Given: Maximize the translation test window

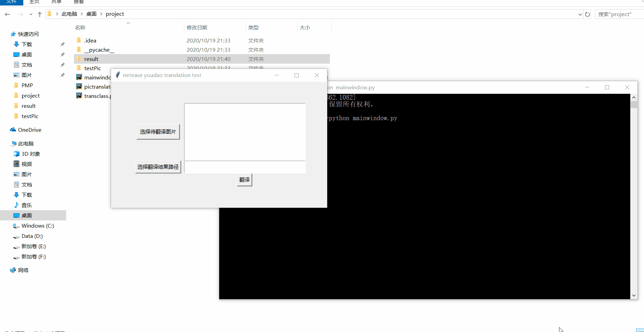Looking at the screenshot, I should 297,75.
